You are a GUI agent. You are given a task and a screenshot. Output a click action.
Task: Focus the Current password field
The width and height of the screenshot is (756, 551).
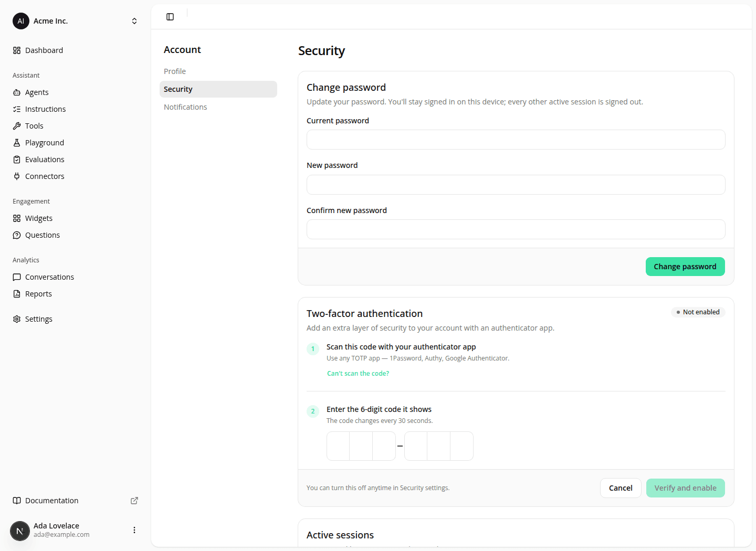click(516, 140)
